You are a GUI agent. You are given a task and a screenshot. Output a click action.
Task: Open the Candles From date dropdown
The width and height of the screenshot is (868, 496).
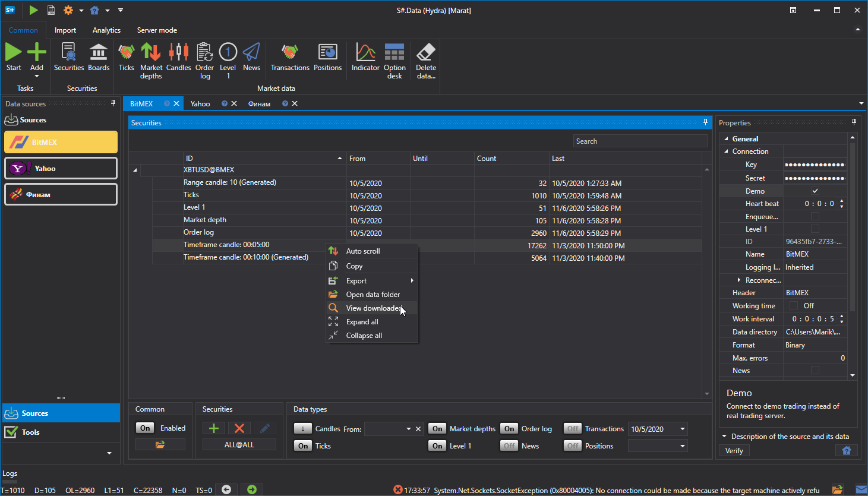click(x=409, y=429)
